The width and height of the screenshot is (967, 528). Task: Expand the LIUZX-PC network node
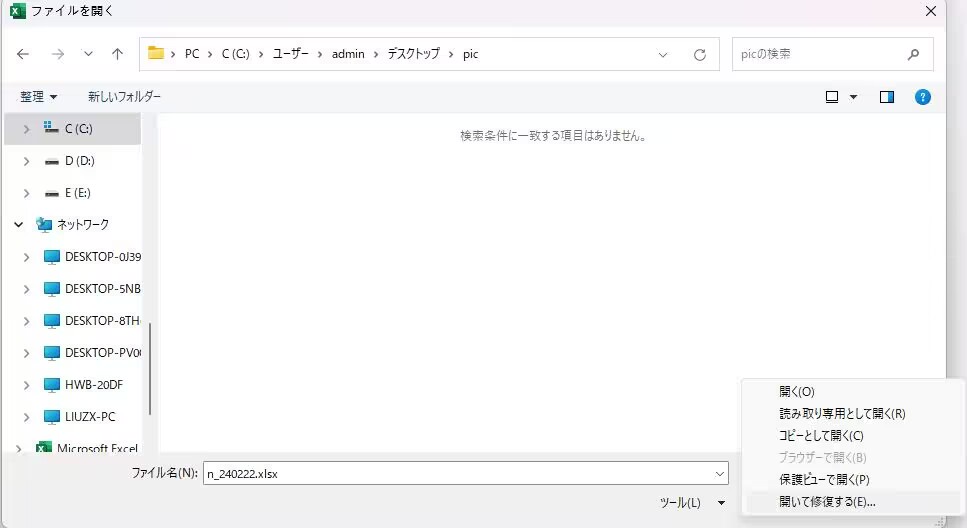[x=26, y=418]
